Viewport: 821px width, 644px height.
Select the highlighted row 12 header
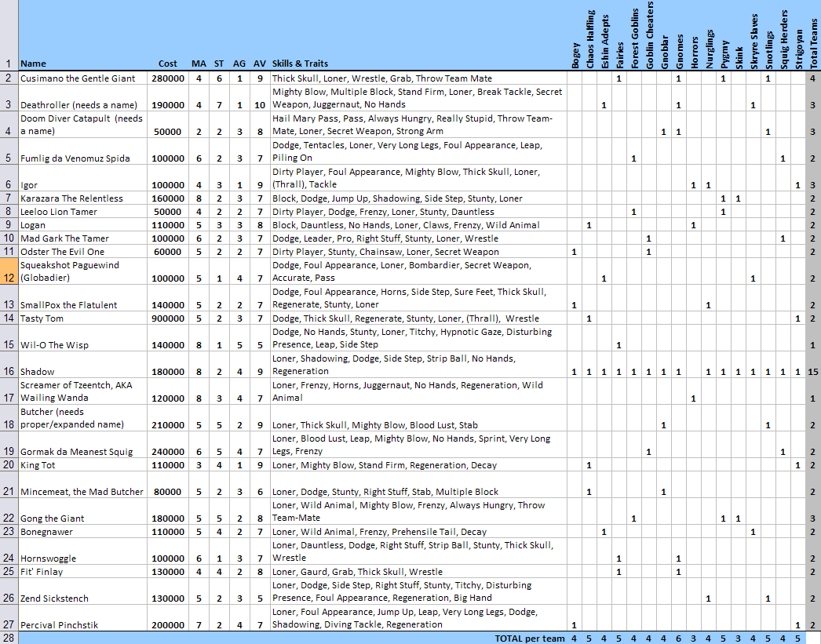pos(9,271)
